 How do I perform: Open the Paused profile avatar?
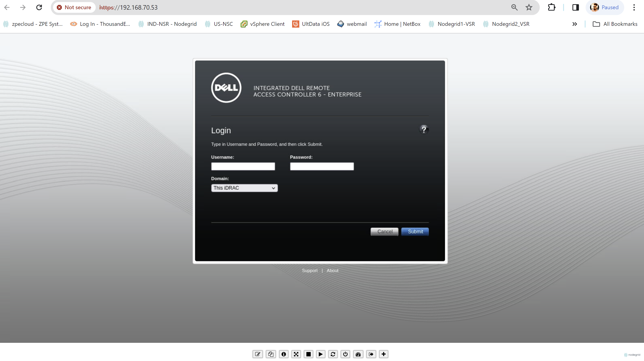[x=604, y=7]
